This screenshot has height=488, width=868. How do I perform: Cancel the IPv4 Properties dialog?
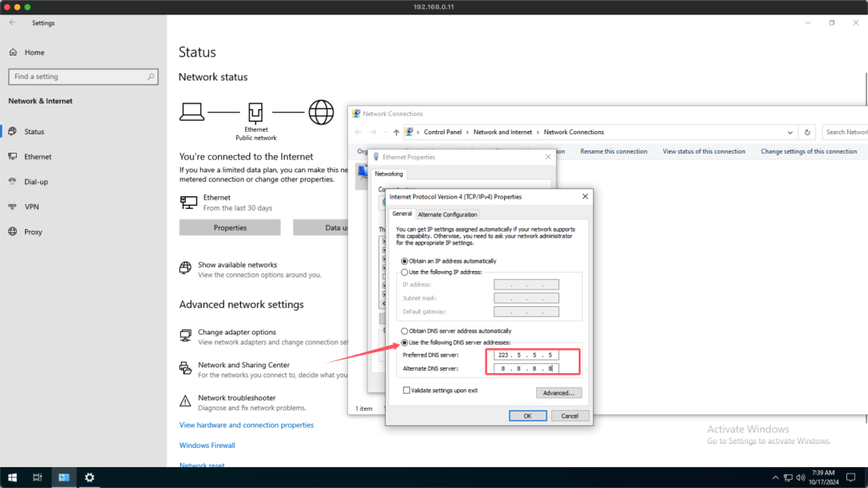tap(570, 416)
